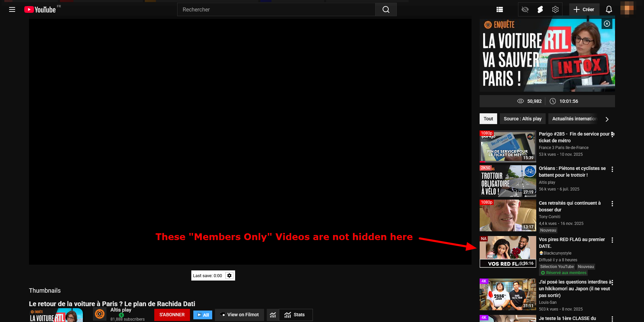
Task: Open the hamburger guide menu
Action: point(12,9)
